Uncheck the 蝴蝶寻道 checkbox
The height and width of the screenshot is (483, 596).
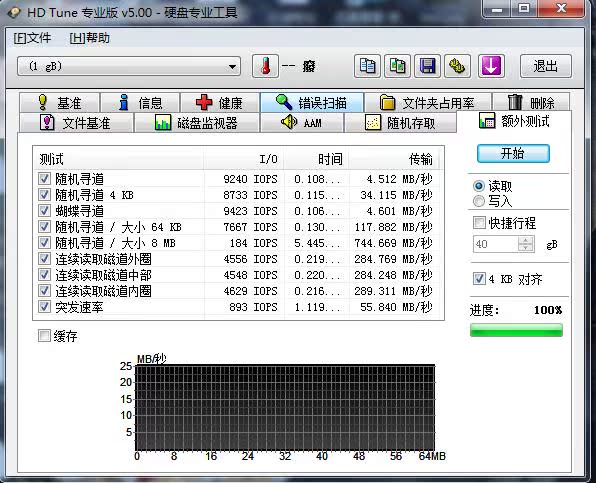point(44,210)
